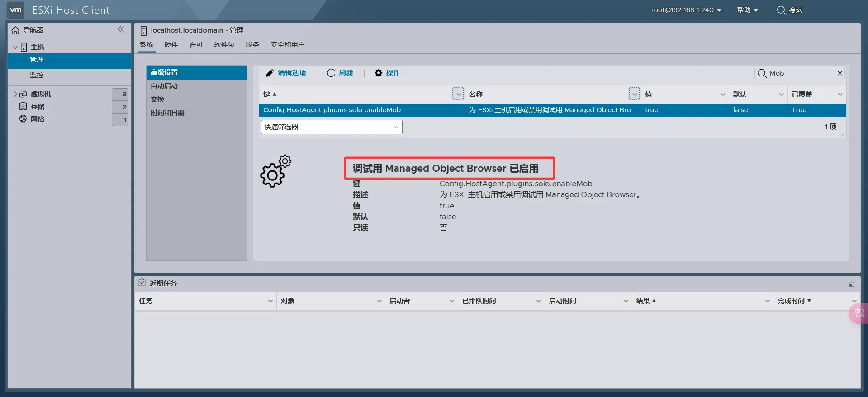Click the storage count badge 2
The width and height of the screenshot is (868, 397).
point(120,107)
